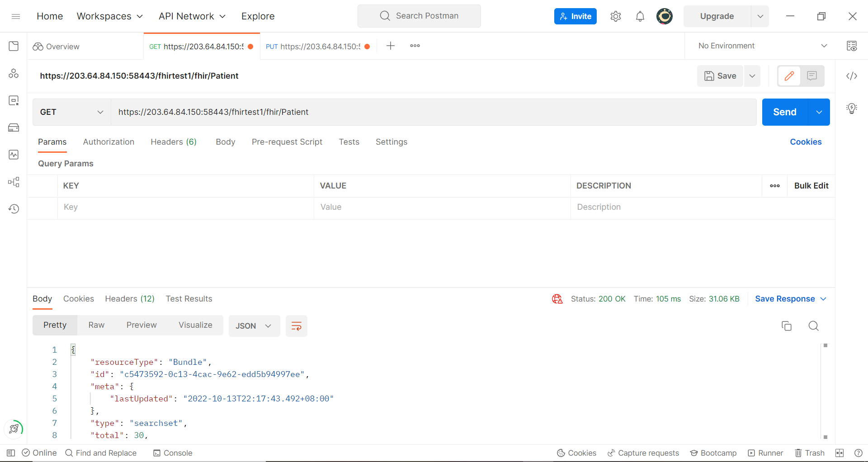Switch response view to Visualize
The height and width of the screenshot is (462, 868).
click(195, 325)
